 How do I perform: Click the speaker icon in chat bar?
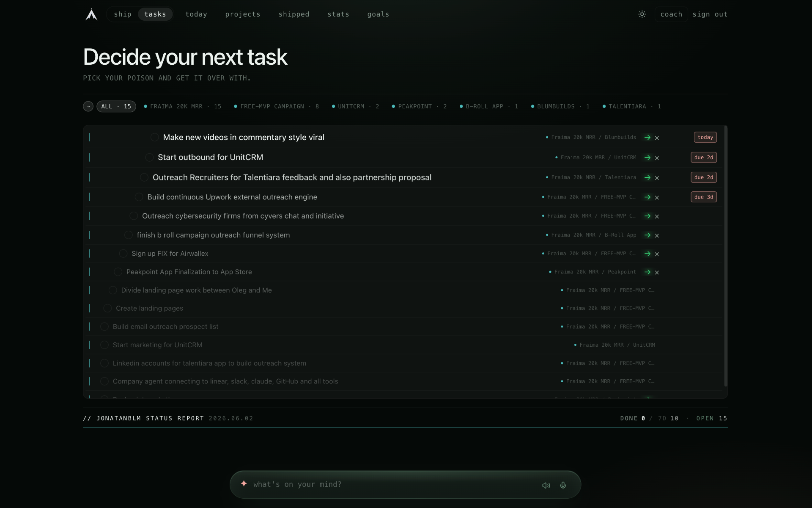[x=546, y=485]
